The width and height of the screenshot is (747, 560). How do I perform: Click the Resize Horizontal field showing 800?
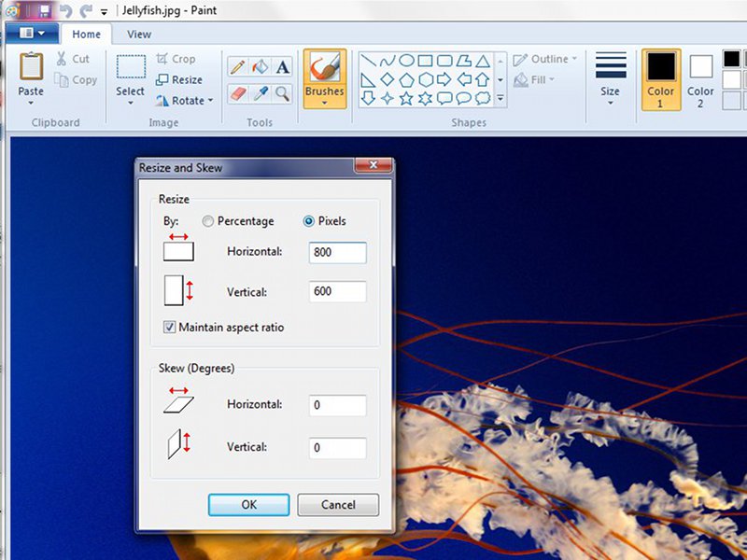(338, 252)
